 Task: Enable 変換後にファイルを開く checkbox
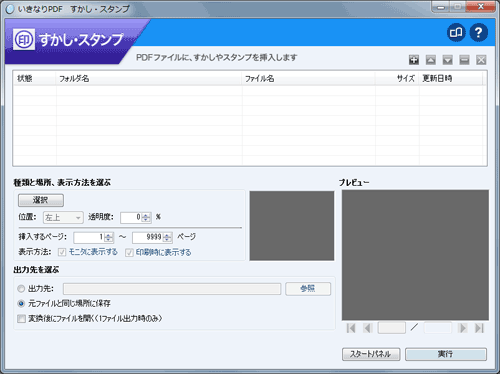pyautogui.click(x=21, y=319)
